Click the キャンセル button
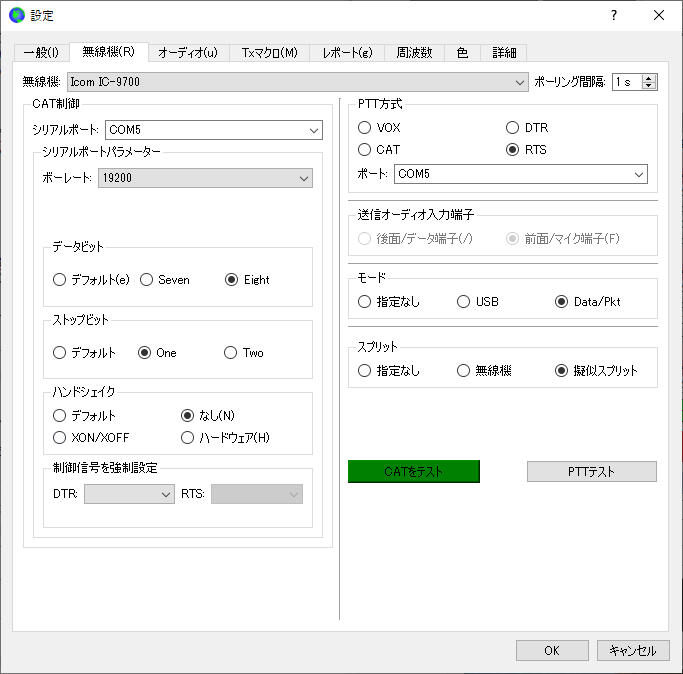This screenshot has width=683, height=674. click(632, 650)
